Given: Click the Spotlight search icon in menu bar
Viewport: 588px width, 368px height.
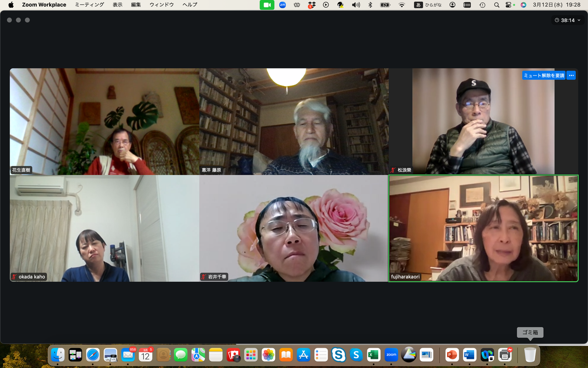Looking at the screenshot, I should 497,5.
